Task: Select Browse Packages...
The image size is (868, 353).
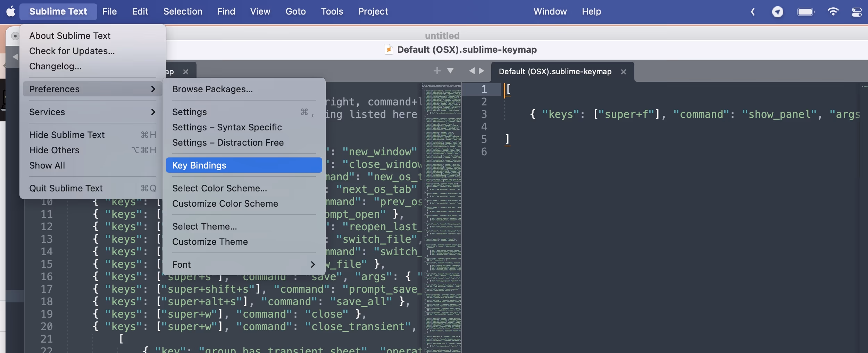Action: click(244, 89)
